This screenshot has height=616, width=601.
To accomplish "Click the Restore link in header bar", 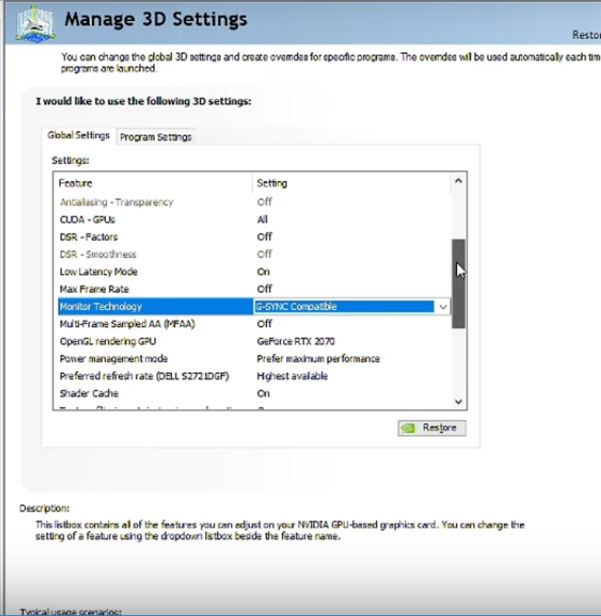I will click(586, 35).
